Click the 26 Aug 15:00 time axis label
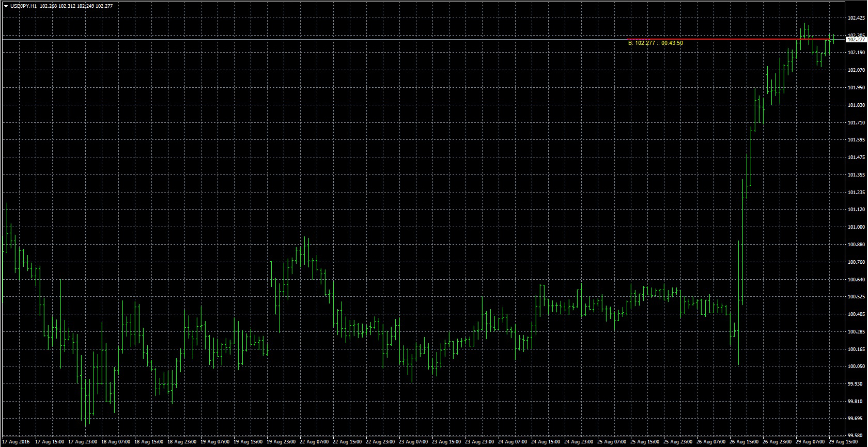868x447 pixels. 744,442
